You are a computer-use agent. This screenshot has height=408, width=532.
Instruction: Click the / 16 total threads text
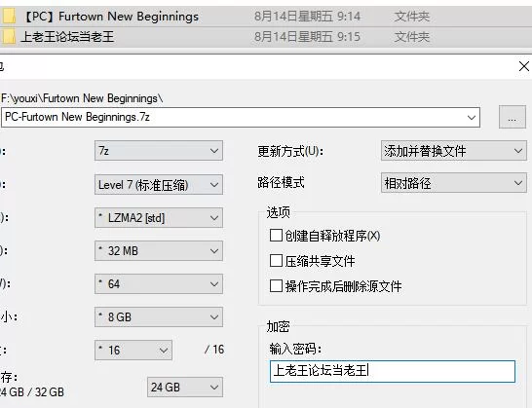214,350
